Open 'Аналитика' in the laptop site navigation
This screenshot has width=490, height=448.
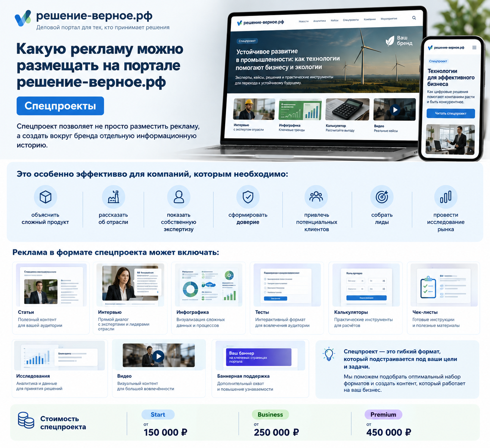319,21
